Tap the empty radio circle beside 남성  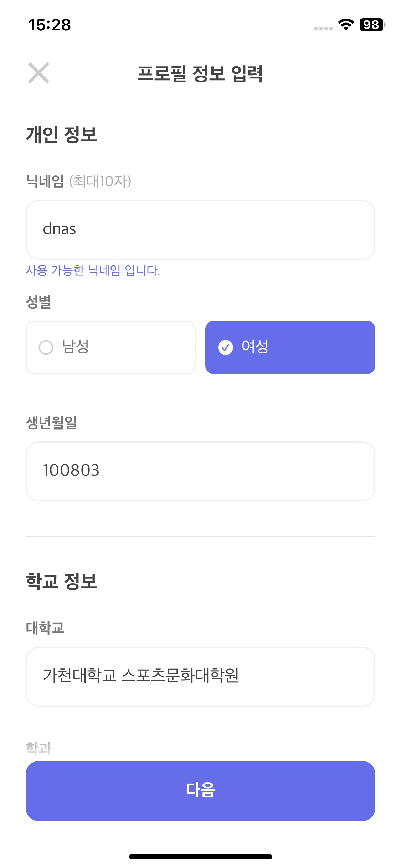click(x=46, y=347)
